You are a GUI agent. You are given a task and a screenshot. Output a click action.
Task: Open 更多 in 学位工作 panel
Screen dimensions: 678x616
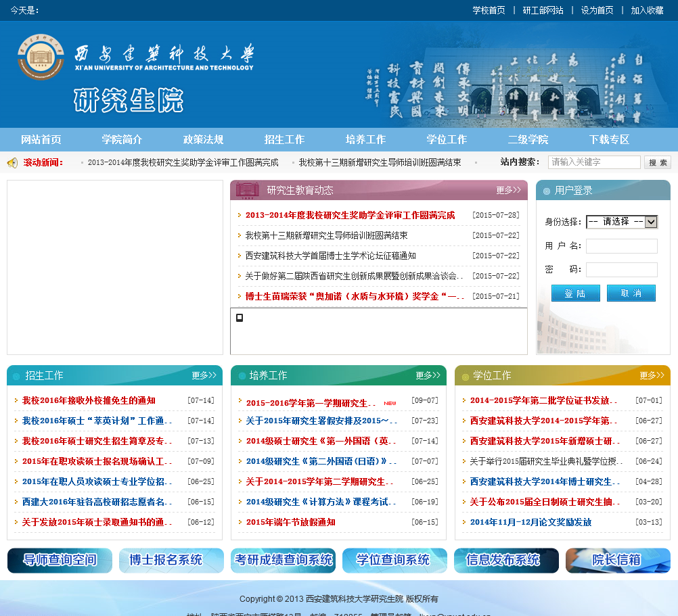[x=652, y=375]
